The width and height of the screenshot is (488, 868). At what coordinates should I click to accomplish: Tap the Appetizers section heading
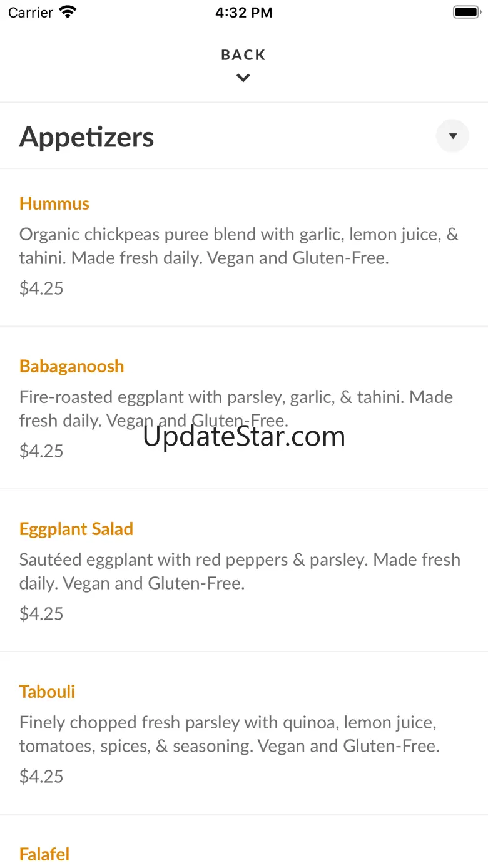[86, 137]
